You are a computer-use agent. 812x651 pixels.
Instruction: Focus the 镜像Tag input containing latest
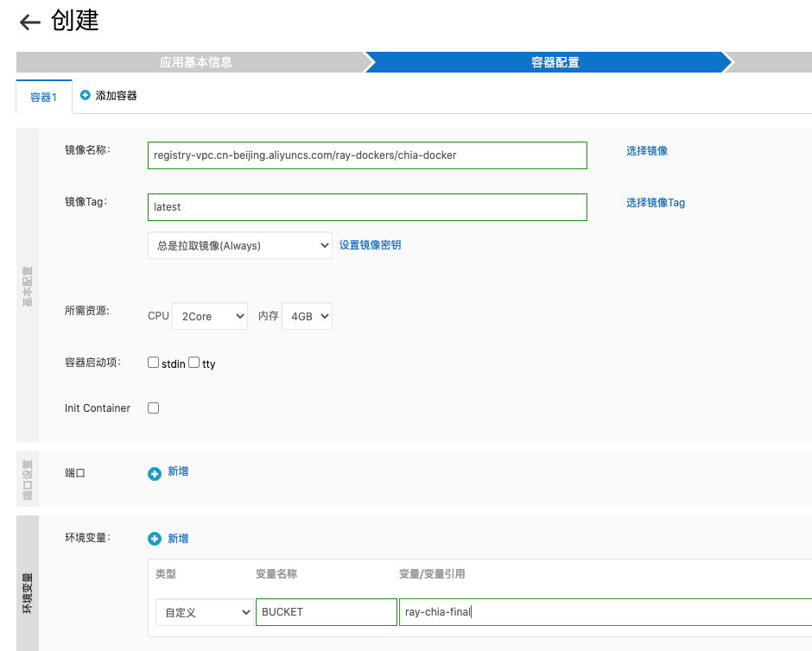(x=367, y=207)
